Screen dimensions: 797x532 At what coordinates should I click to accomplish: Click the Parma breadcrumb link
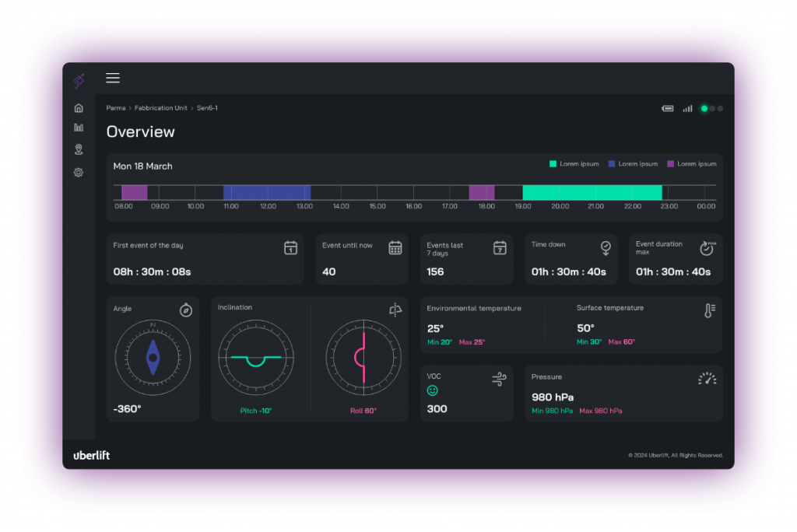pyautogui.click(x=115, y=108)
